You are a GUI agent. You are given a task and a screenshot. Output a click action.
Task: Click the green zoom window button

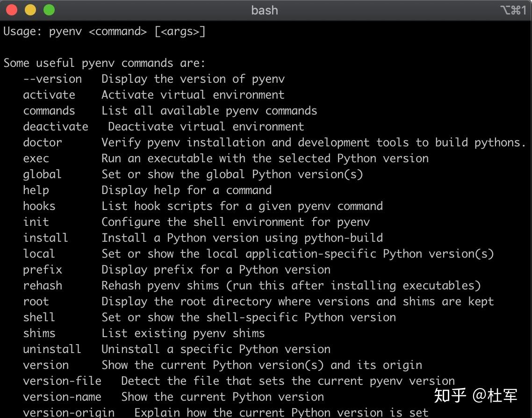(49, 10)
